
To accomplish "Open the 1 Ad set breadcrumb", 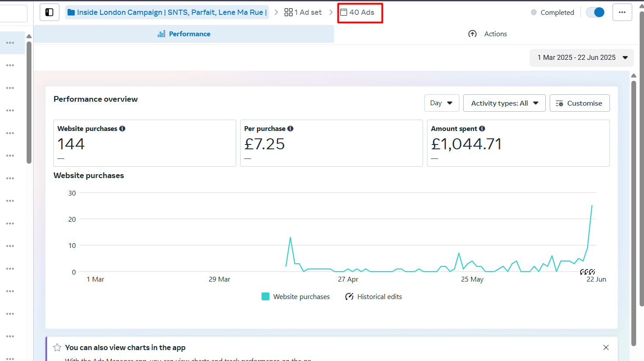I will [303, 12].
